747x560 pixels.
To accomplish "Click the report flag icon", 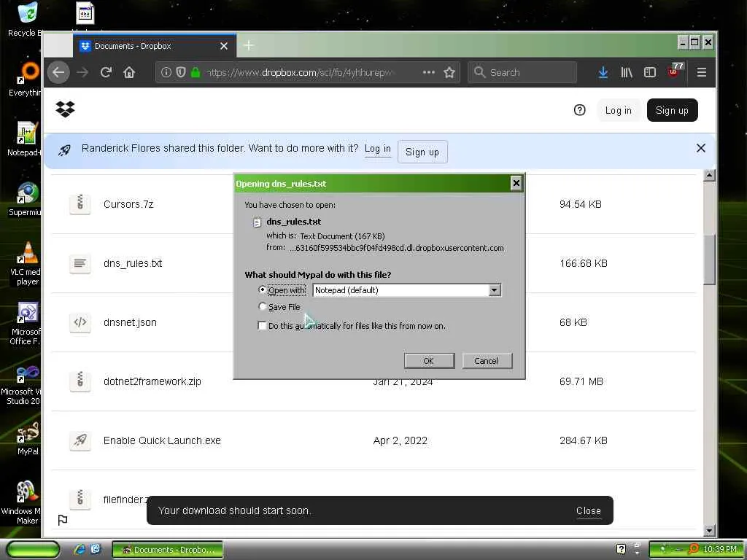I will pyautogui.click(x=63, y=520).
